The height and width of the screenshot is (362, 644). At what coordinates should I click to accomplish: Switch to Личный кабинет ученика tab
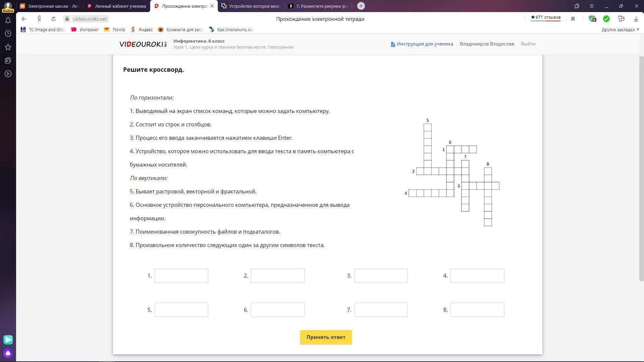117,6
